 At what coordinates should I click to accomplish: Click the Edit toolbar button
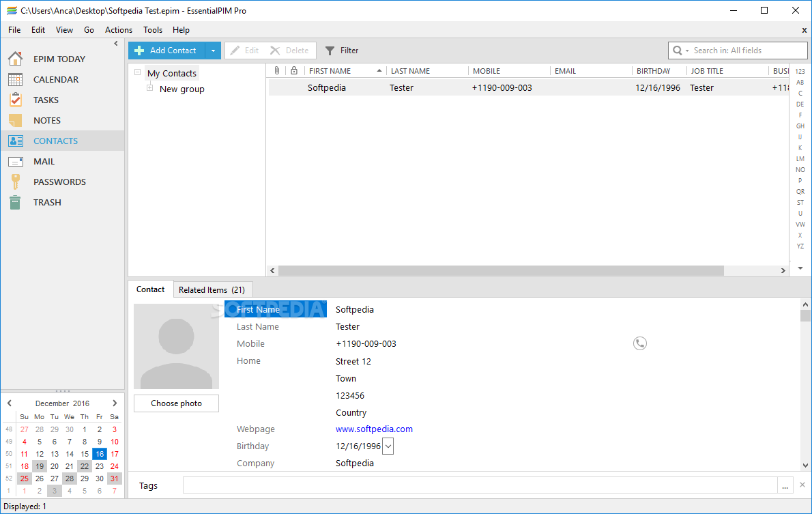(x=245, y=51)
